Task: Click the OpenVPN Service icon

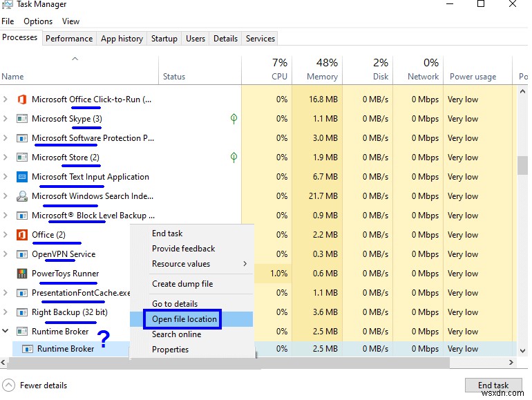Action: tap(21, 254)
